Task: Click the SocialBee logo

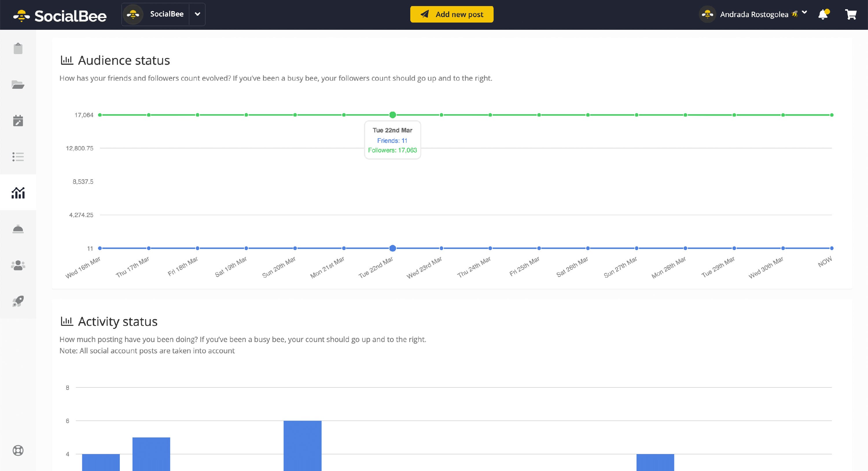Action: tap(60, 16)
